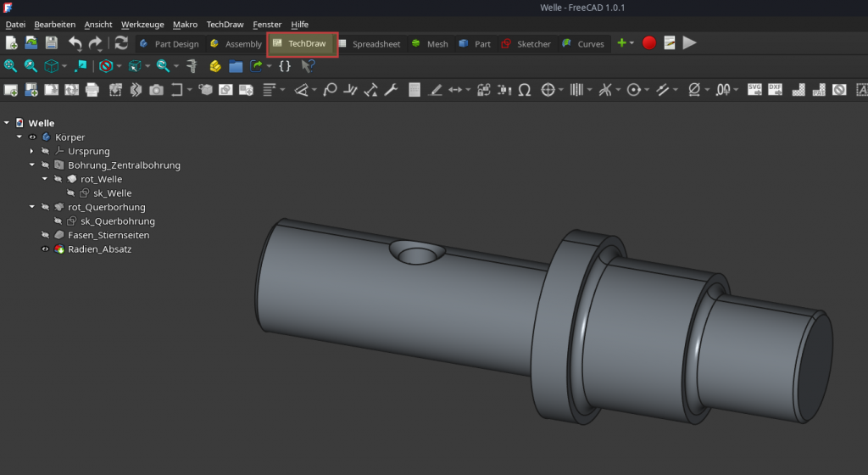Image resolution: width=868 pixels, height=475 pixels.
Task: Expand the Ursprung tree node
Action: 32,151
